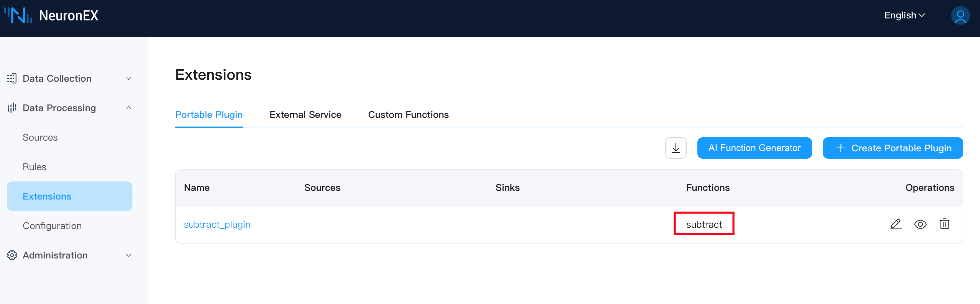Open the user profile avatar
Viewport: 980px width, 304px height.
960,15
